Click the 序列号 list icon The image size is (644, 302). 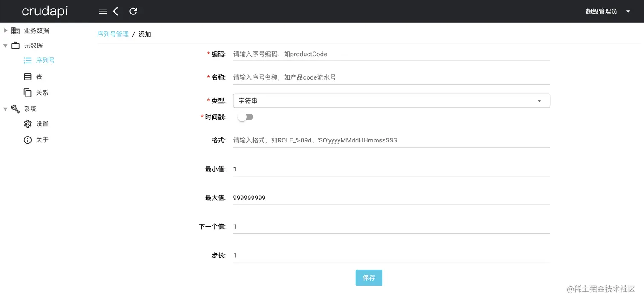(x=28, y=60)
